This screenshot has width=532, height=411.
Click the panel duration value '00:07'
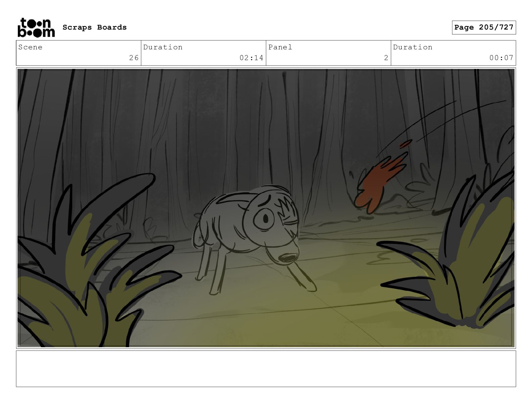click(501, 58)
